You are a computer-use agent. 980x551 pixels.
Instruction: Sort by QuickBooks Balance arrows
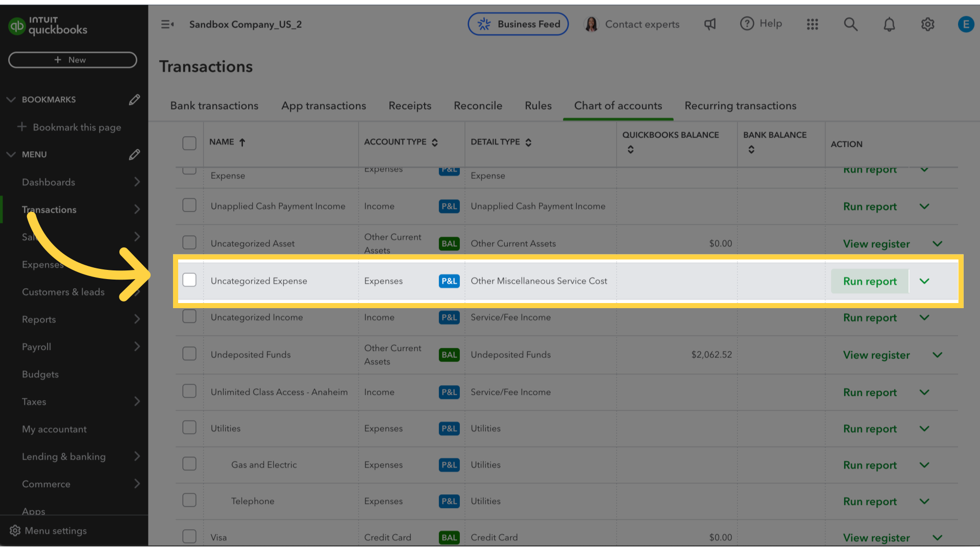631,149
